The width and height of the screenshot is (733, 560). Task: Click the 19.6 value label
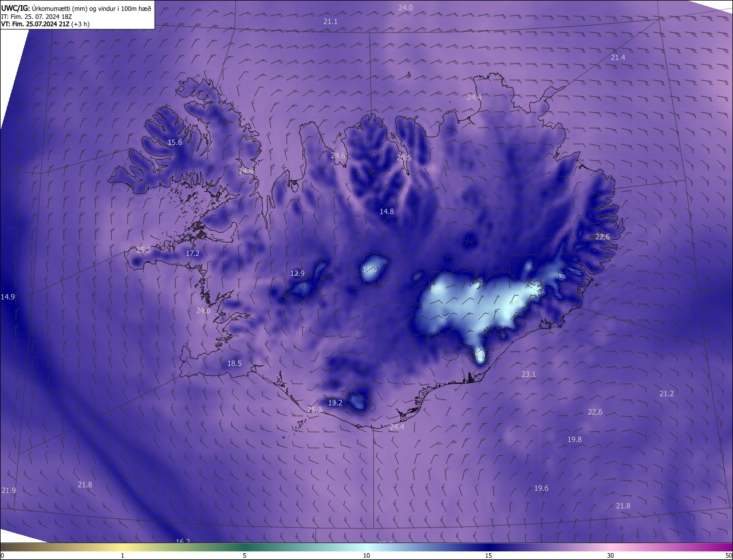(541, 488)
